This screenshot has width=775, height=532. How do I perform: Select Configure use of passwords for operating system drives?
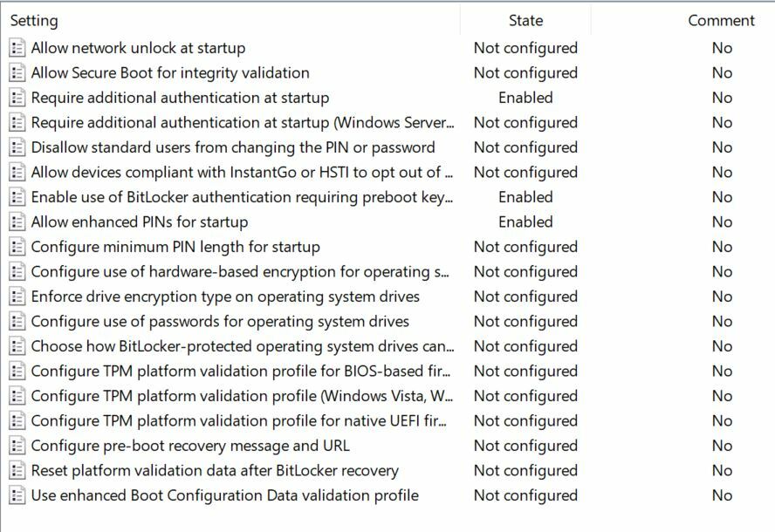pyautogui.click(x=220, y=322)
